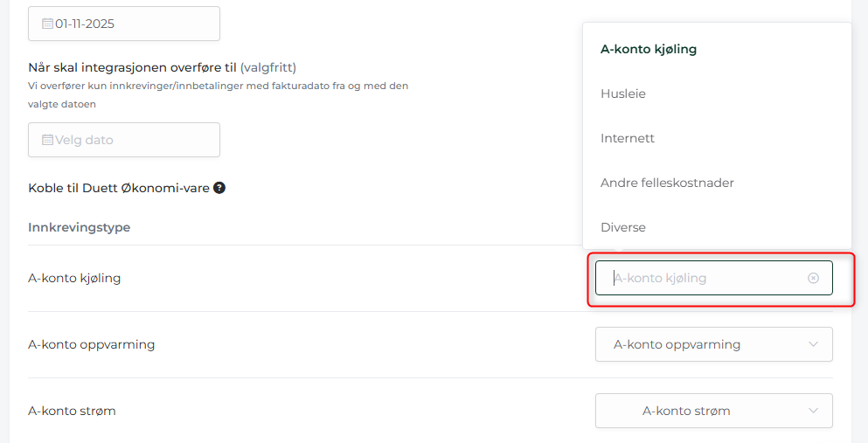This screenshot has width=868, height=443.
Task: Click the A-konto strøm row label
Action: pyautogui.click(x=72, y=411)
